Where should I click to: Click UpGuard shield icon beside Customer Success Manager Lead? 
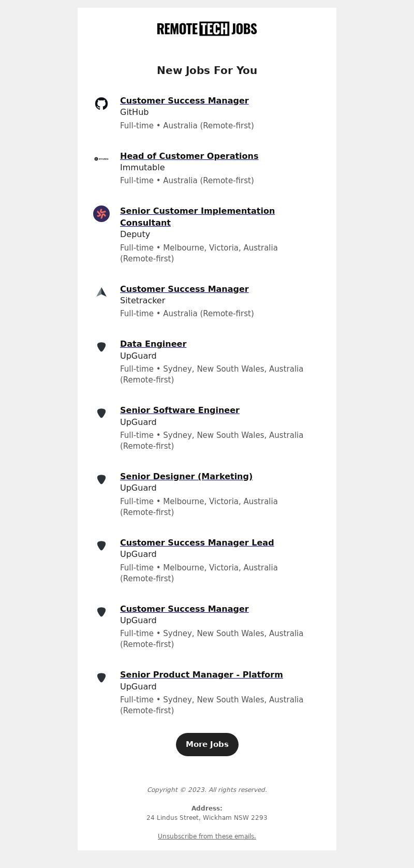[101, 546]
